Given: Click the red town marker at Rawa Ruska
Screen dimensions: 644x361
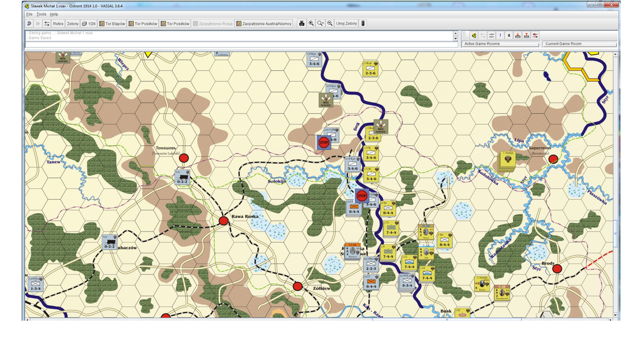Looking at the screenshot, I should [223, 221].
